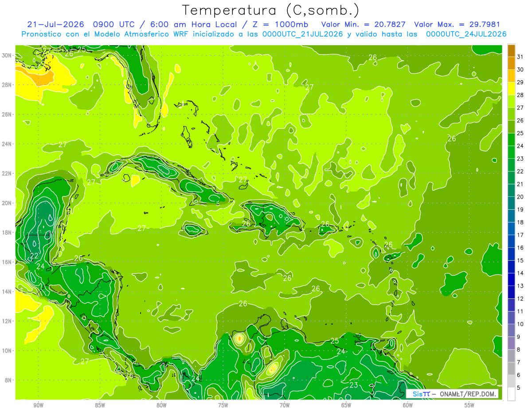Viewport: 532px width, 411px height.
Task: Pick the teal legend swatch between 19 and 20
Action: tap(511, 203)
